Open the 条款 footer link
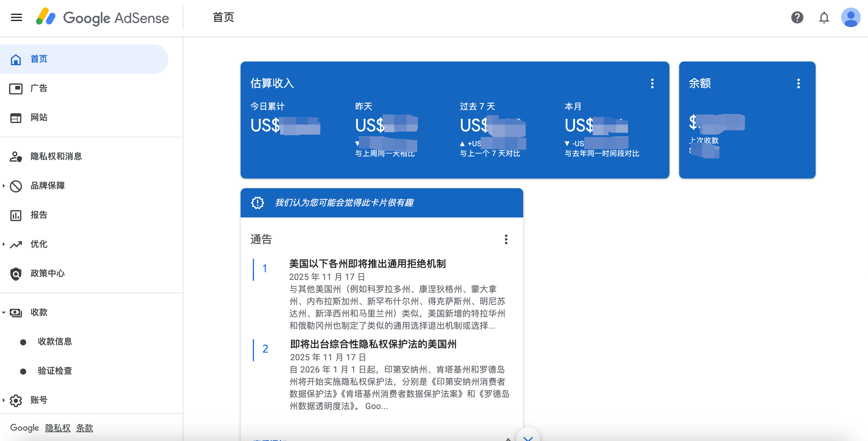The image size is (868, 441). pyautogui.click(x=84, y=428)
